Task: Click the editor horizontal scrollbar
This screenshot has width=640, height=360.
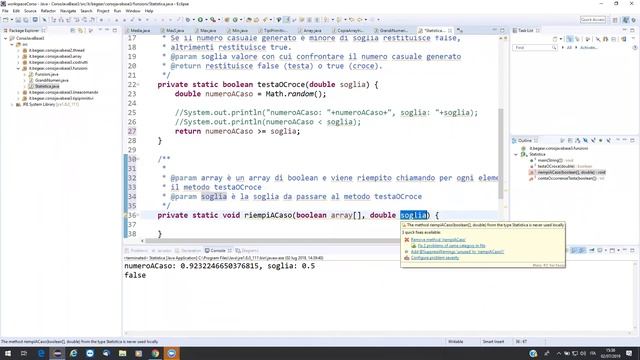Action: pos(272,241)
